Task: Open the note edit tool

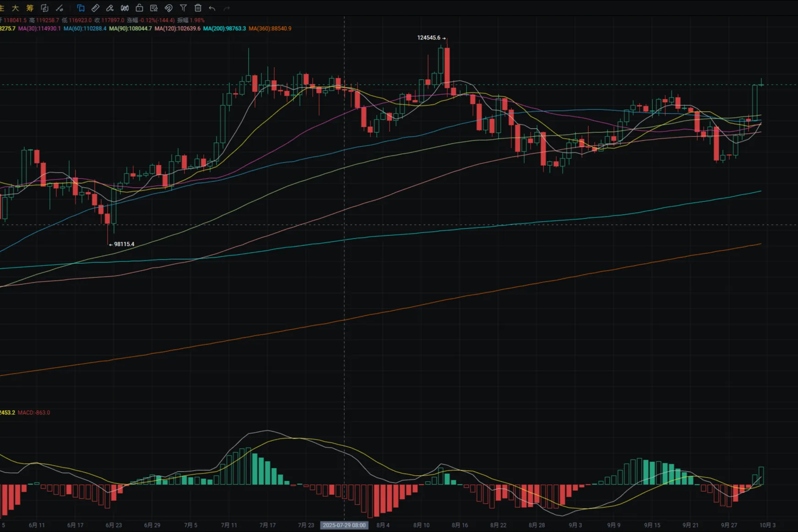Action: click(x=154, y=8)
